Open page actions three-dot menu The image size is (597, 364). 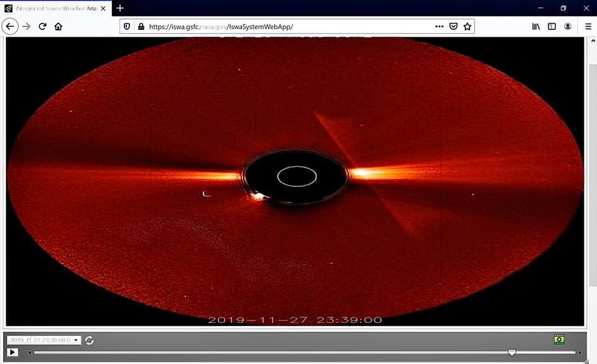pos(440,27)
